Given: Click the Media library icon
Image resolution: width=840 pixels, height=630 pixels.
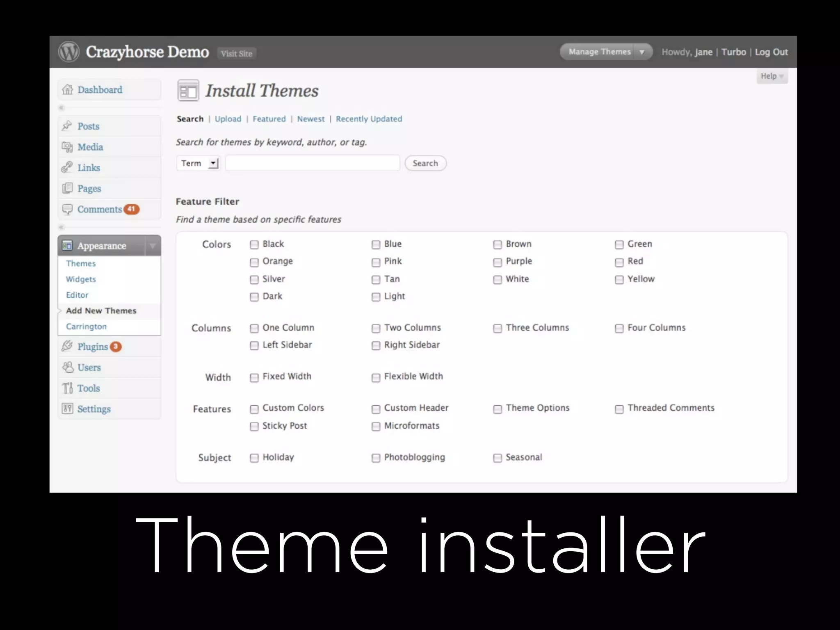Looking at the screenshot, I should (67, 147).
